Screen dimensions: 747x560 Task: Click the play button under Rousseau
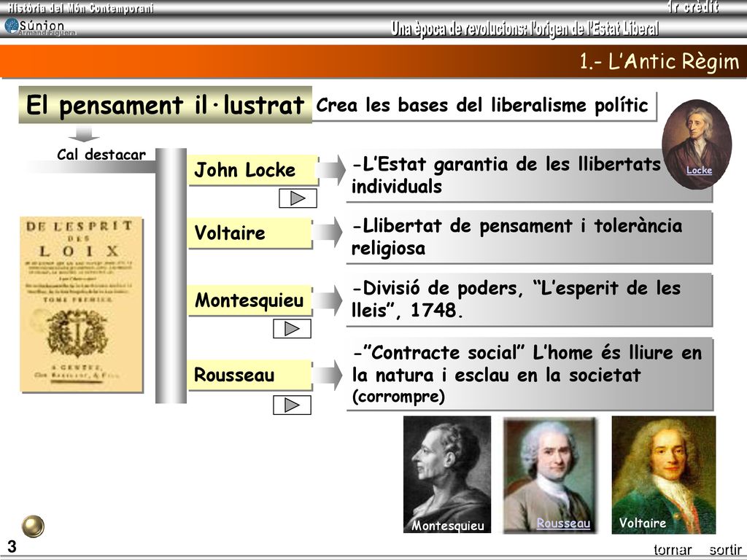tap(292, 405)
